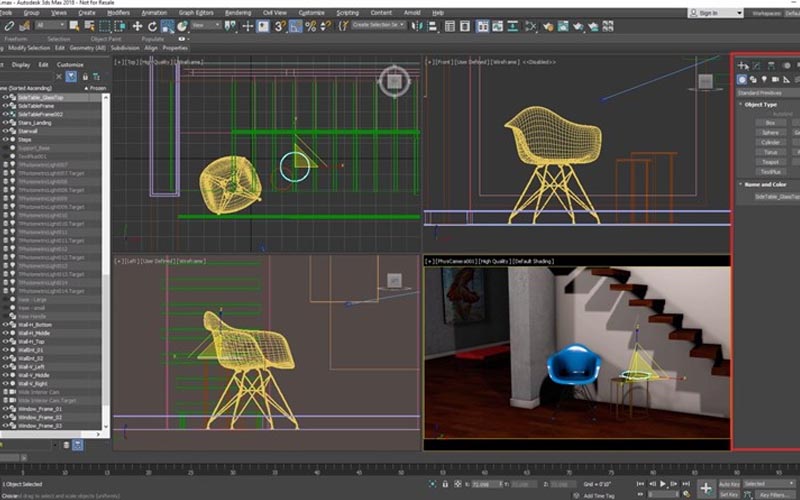800x500 pixels.
Task: Open the Graph Editors menu
Action: [196, 13]
